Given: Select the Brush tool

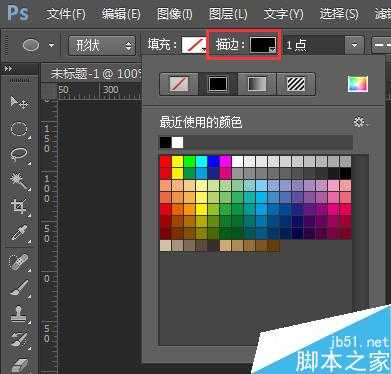Looking at the screenshot, I should click(19, 289).
